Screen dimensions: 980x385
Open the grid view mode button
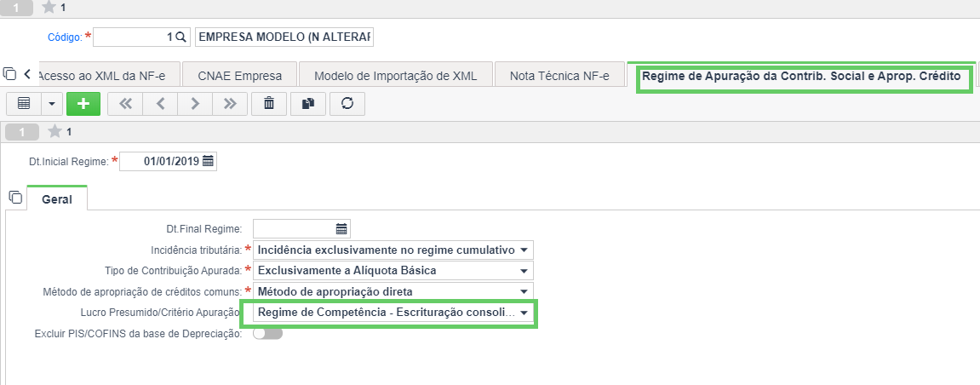[25, 104]
